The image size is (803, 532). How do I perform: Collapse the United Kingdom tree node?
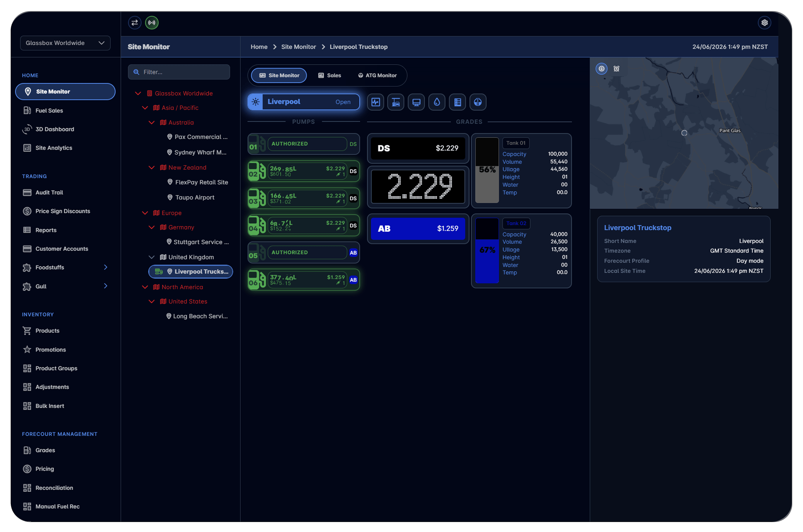point(152,257)
